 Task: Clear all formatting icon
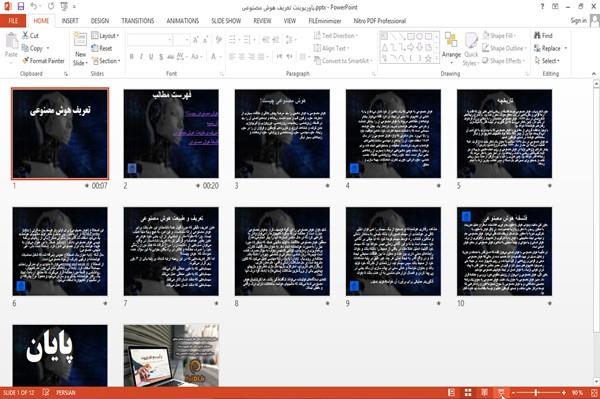pyautogui.click(x=219, y=40)
